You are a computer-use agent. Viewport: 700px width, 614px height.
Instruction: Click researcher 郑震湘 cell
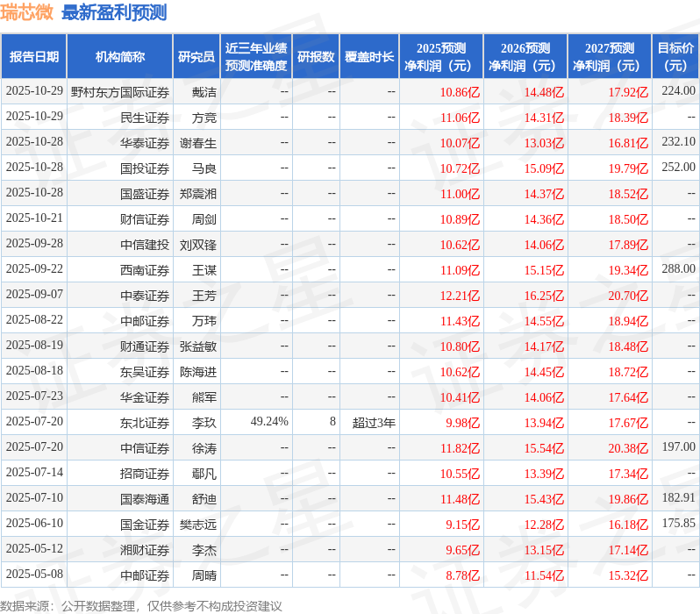(x=197, y=194)
